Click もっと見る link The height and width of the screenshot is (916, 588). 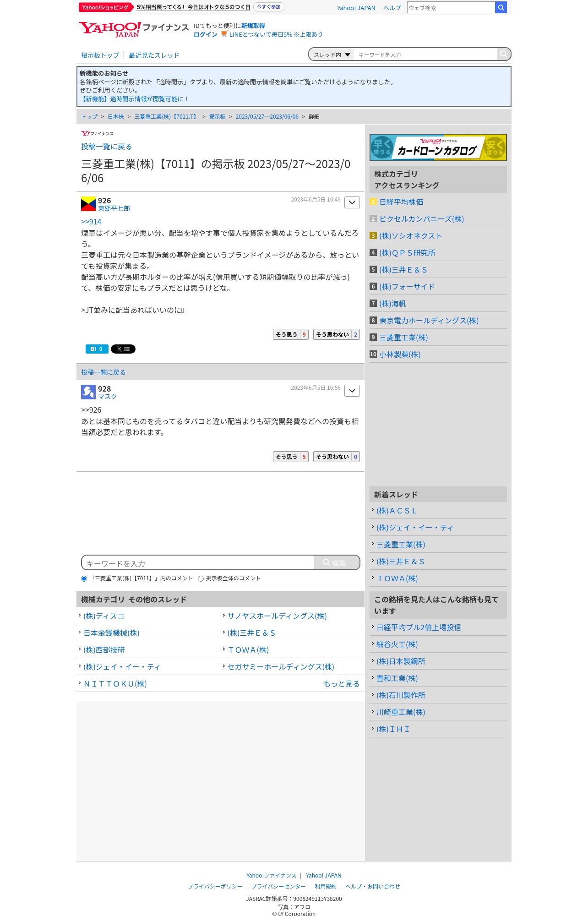342,684
